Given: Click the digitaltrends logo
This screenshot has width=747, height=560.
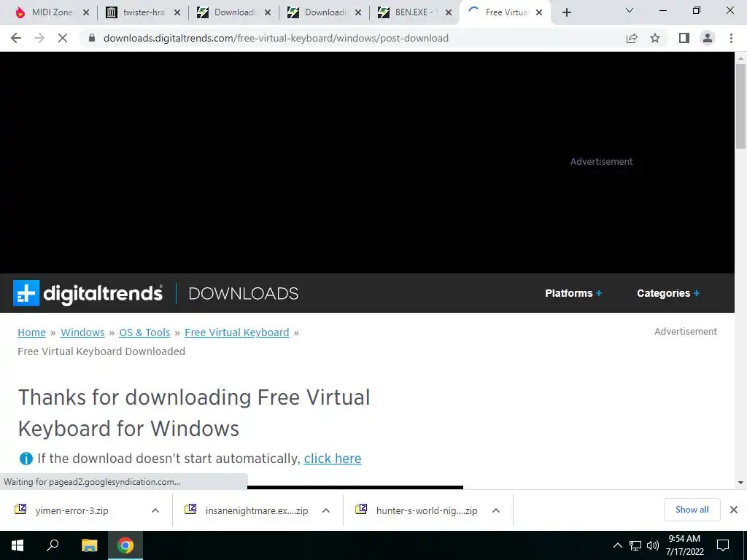Looking at the screenshot, I should coord(88,293).
